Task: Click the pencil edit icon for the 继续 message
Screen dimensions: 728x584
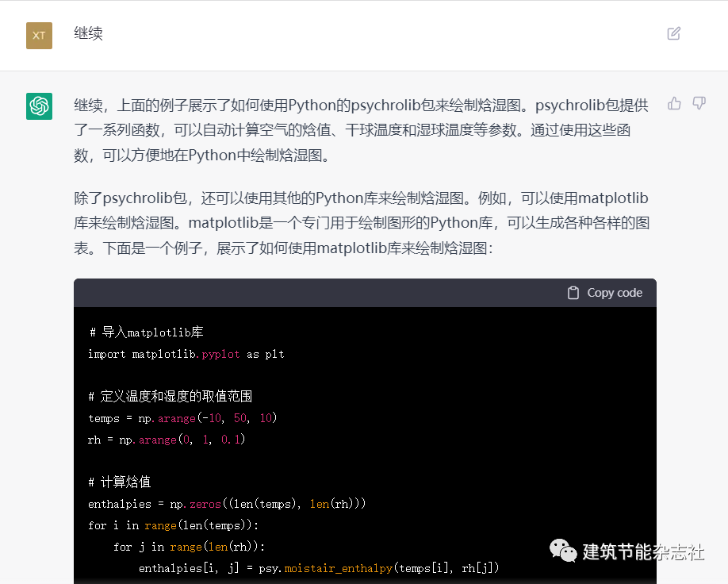Action: pyautogui.click(x=675, y=33)
